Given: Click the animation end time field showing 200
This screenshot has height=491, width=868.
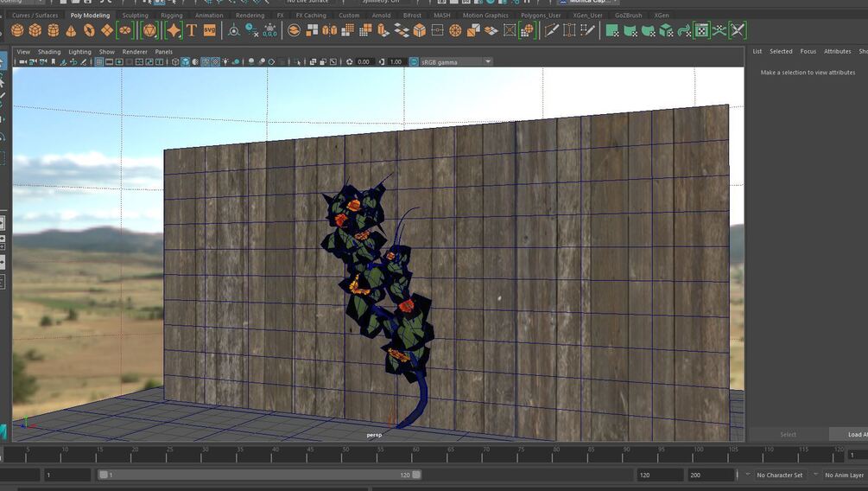Looking at the screenshot, I should 711,475.
